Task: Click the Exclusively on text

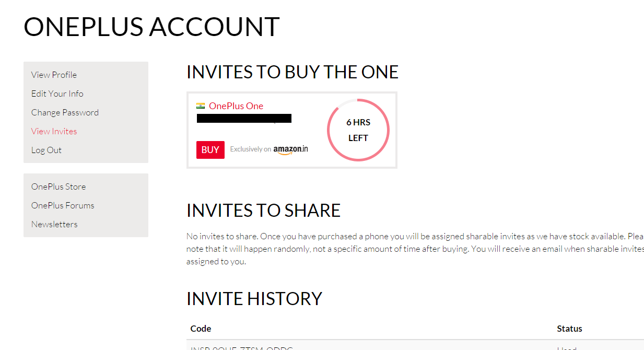Action: click(x=251, y=149)
